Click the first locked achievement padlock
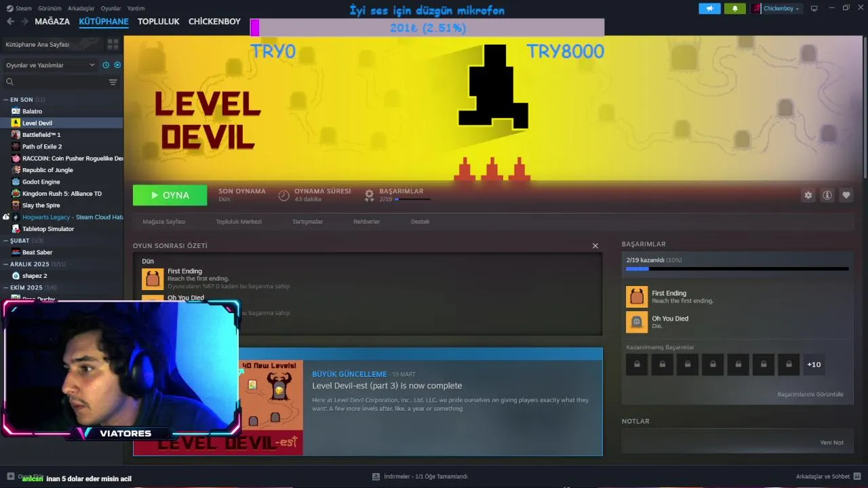Viewport: 868px width, 488px height. (x=637, y=365)
